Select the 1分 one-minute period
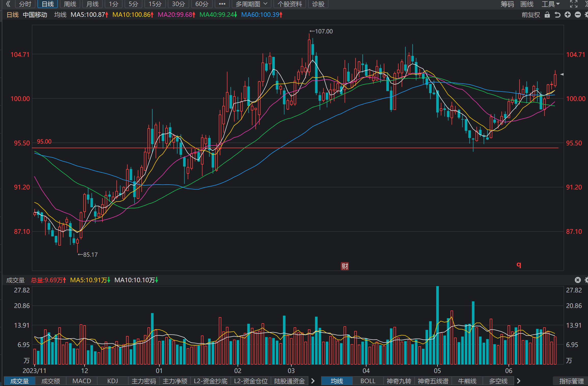The height and width of the screenshot is (386, 588). tap(114, 4)
